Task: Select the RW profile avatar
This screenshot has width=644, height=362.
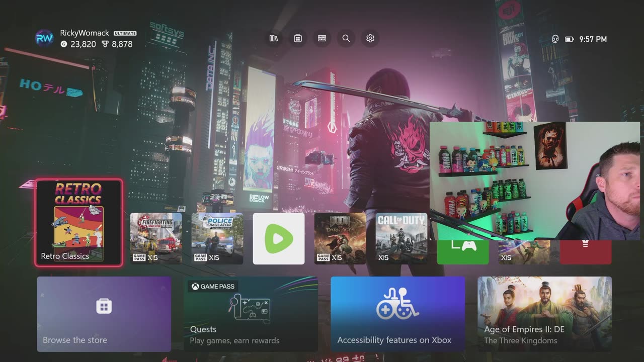Action: 44,38
